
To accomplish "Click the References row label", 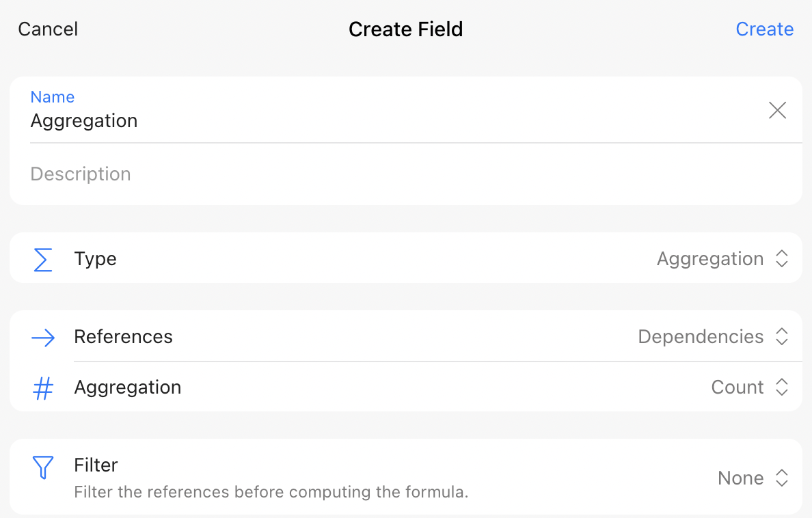I will coord(124,337).
